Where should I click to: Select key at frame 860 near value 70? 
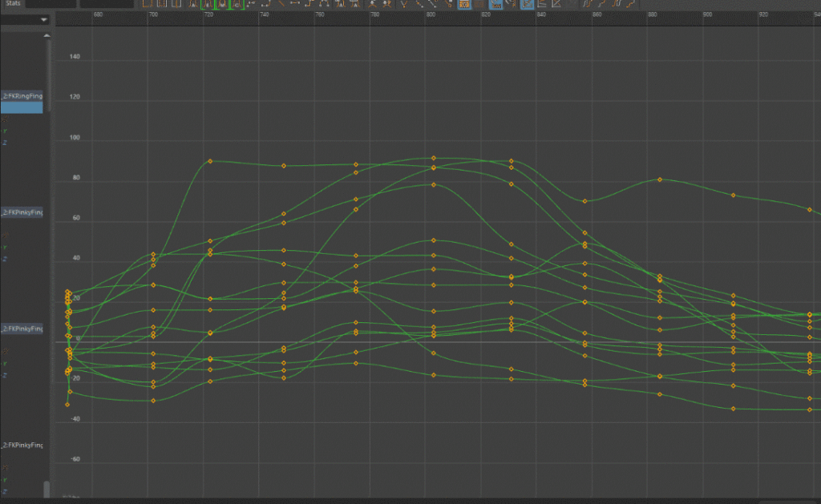(584, 201)
